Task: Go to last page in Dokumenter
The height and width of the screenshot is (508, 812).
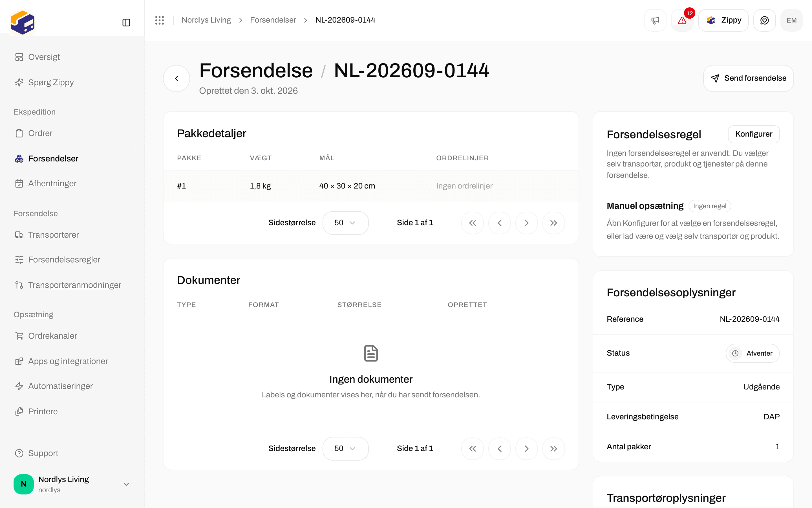Action: [554, 448]
